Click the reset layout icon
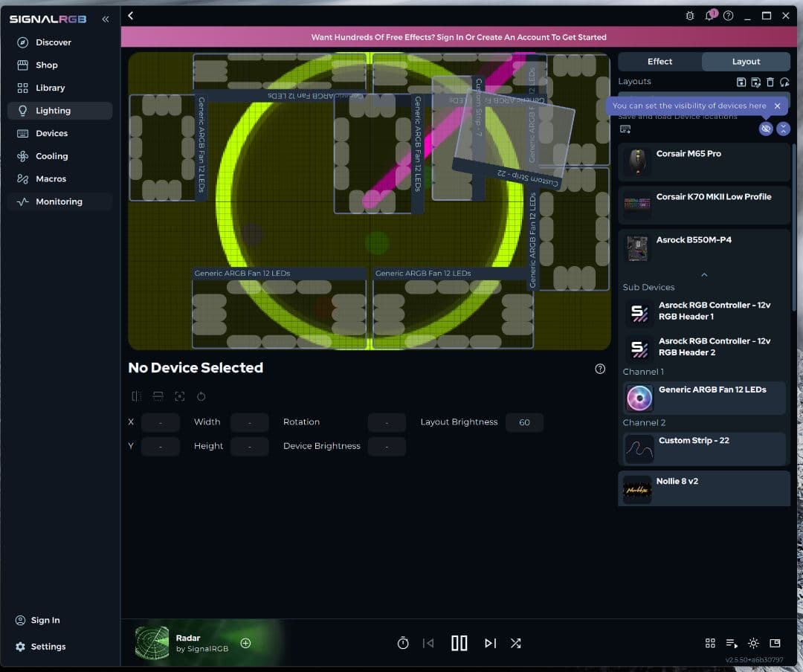This screenshot has width=803, height=672. click(x=784, y=82)
